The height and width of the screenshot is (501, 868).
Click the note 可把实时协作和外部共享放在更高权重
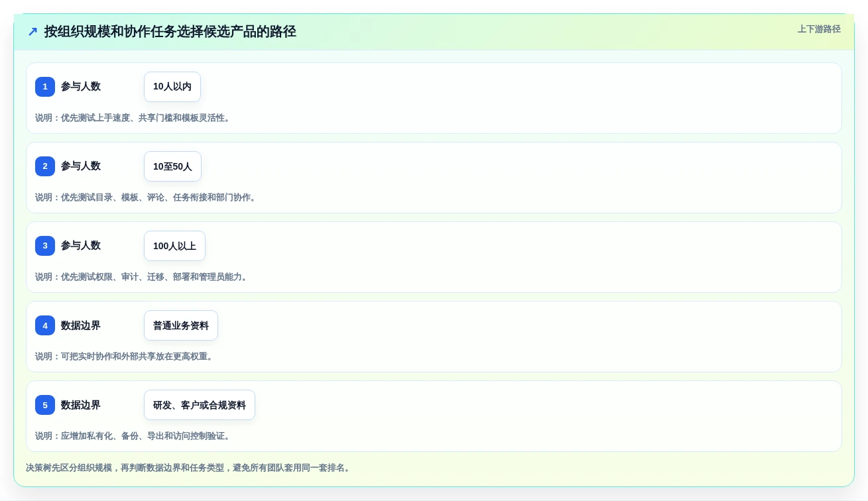click(x=124, y=357)
